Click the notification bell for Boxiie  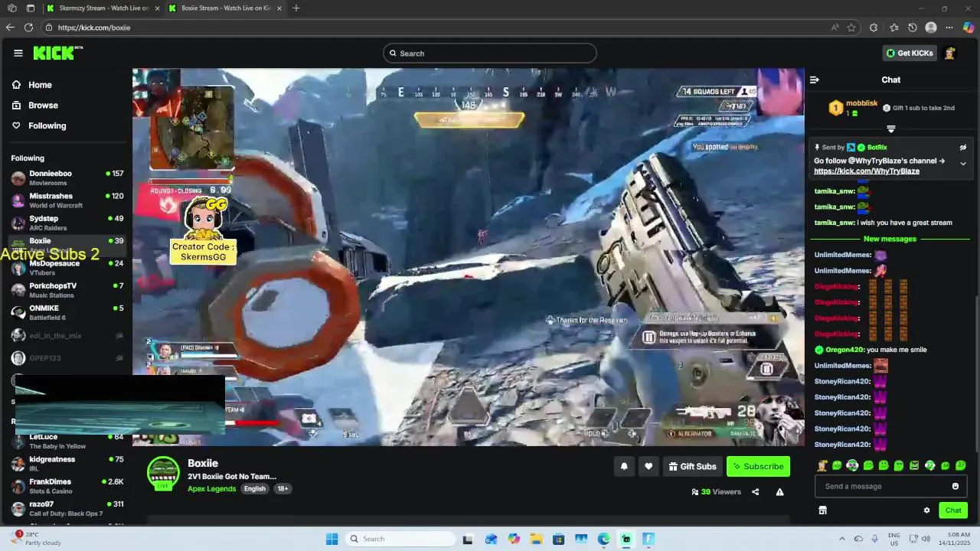[624, 466]
